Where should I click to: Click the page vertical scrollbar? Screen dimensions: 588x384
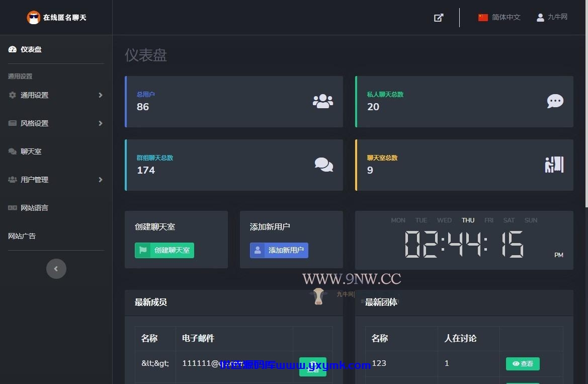(586, 103)
